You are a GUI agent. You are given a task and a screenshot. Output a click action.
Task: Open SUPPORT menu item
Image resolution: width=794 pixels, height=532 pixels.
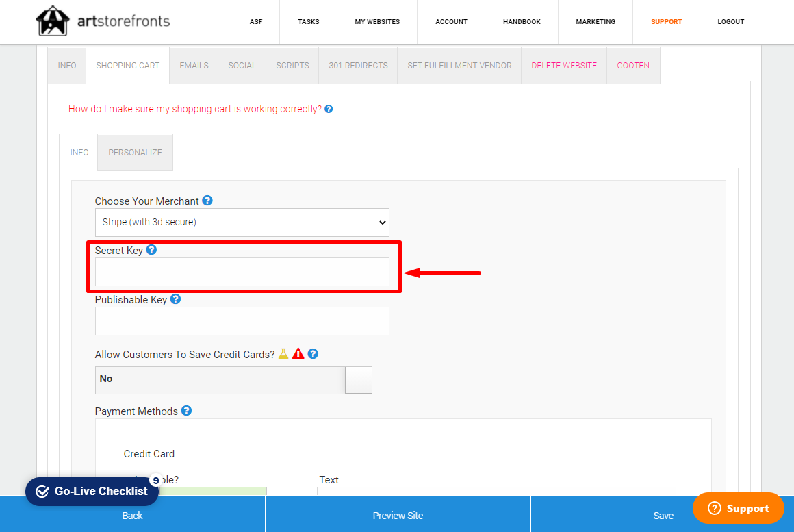667,22
